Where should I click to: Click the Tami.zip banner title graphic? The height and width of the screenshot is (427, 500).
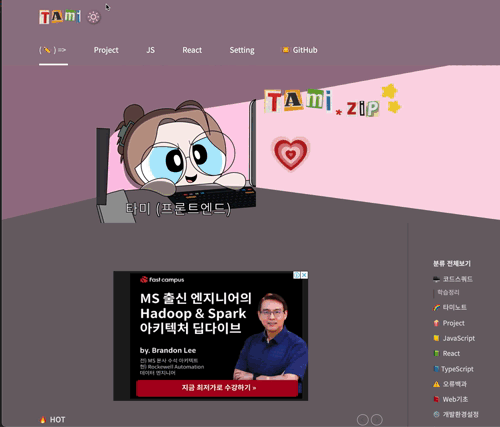point(322,102)
